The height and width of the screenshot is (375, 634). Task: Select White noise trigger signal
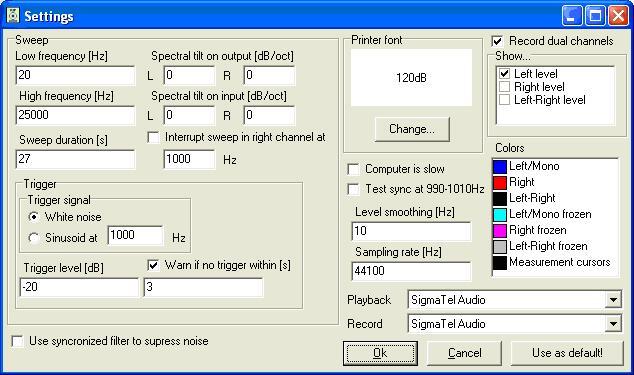pyautogui.click(x=34, y=217)
